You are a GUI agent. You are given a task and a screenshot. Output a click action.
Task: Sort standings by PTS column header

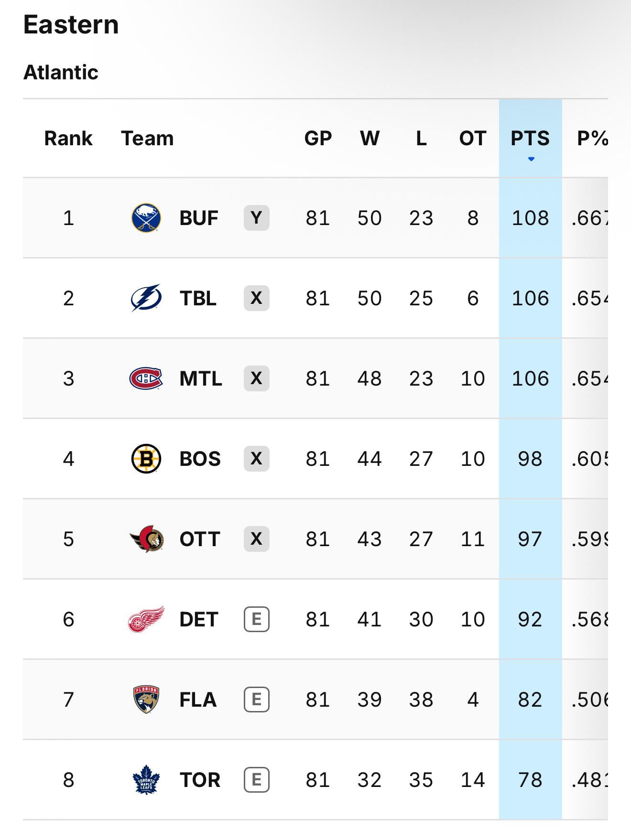(x=530, y=139)
